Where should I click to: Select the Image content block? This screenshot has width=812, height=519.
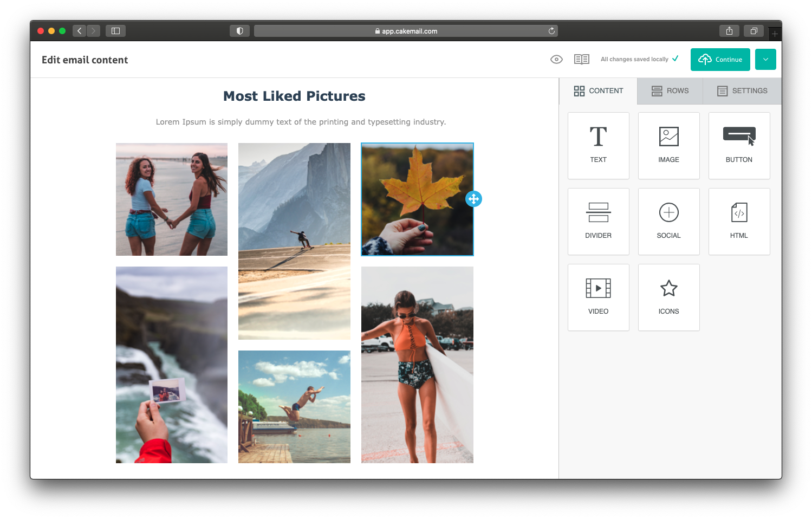coord(668,145)
